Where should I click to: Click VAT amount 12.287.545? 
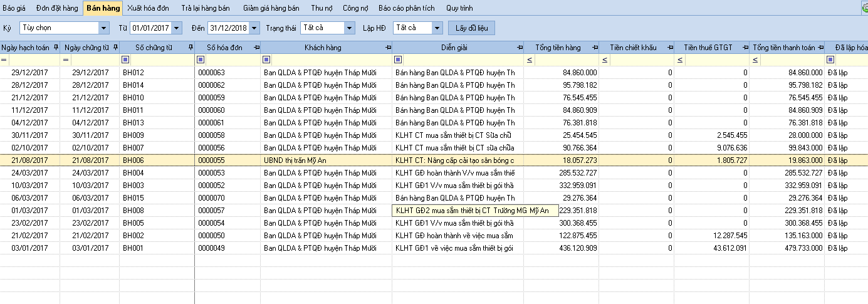729,236
